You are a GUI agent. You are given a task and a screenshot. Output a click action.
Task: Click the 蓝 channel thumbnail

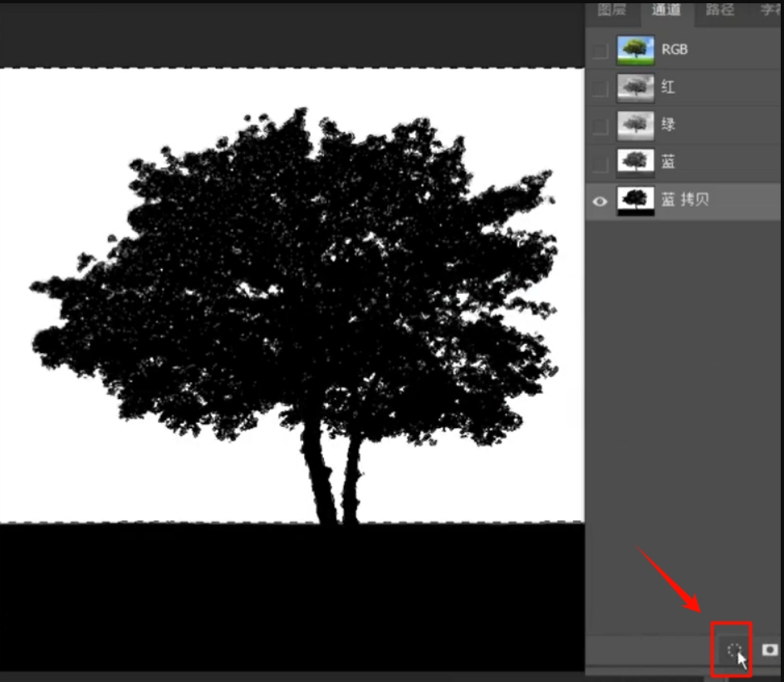(635, 162)
